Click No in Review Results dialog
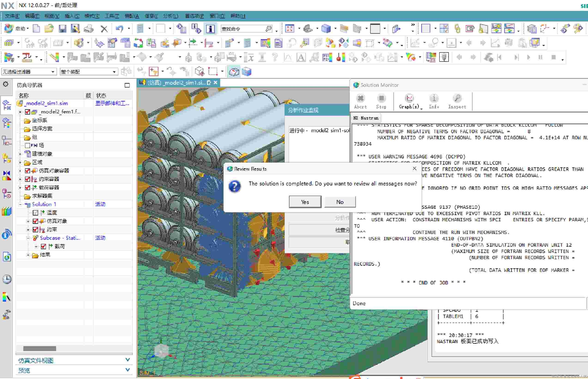Viewport: 588px width, 379px height. [x=340, y=202]
